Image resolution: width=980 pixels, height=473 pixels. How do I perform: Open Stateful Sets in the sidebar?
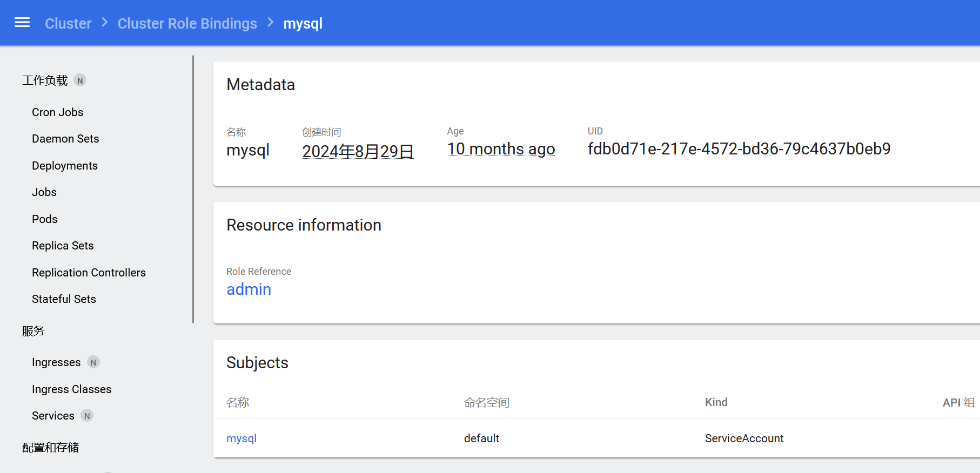[64, 299]
